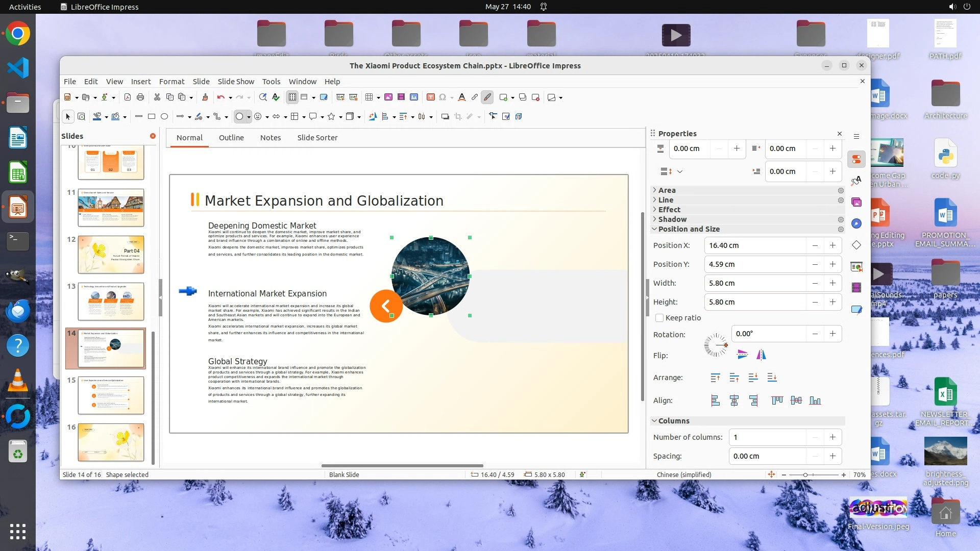Expand the Shadow properties section
This screenshot has height=551, width=980.
tap(672, 219)
